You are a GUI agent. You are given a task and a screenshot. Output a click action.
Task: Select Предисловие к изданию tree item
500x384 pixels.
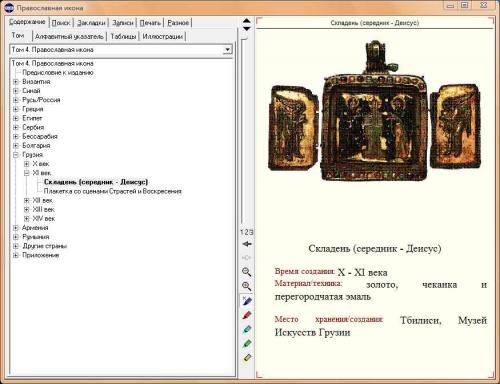point(58,72)
